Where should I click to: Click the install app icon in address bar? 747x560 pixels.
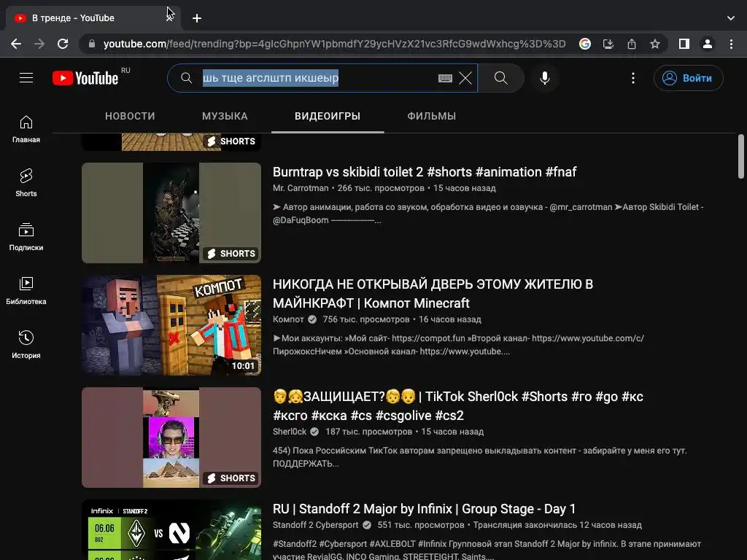pos(608,44)
